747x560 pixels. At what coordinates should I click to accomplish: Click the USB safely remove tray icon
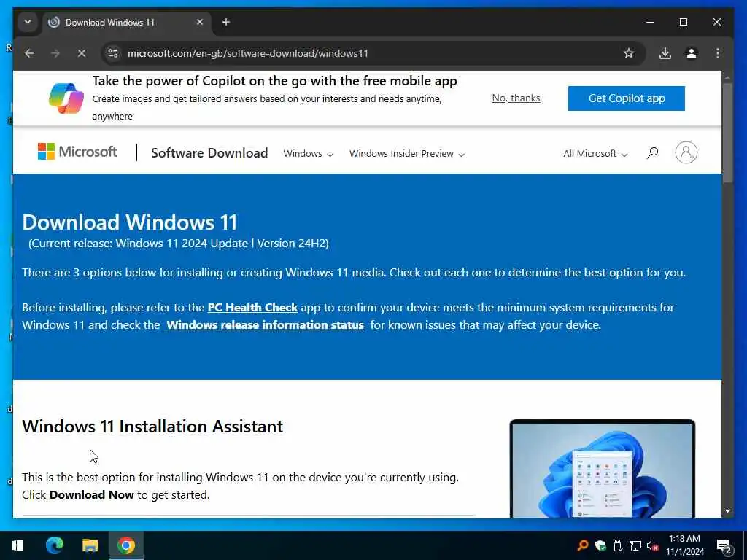618,545
